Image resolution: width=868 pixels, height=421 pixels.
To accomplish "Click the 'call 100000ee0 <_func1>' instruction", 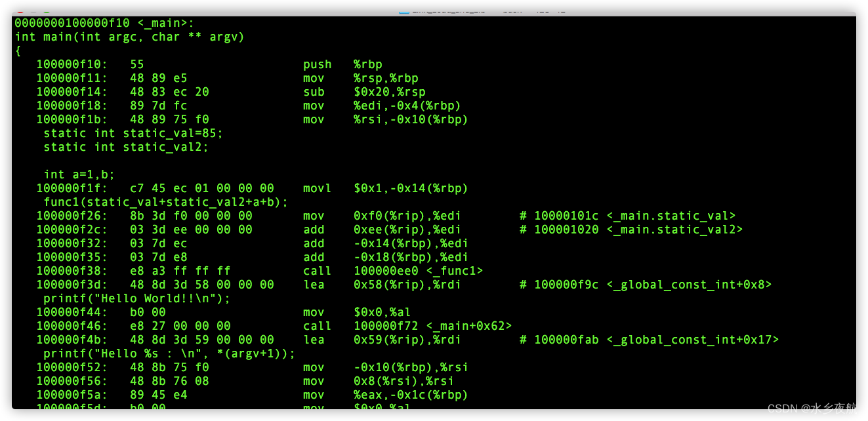I will 394,271.
